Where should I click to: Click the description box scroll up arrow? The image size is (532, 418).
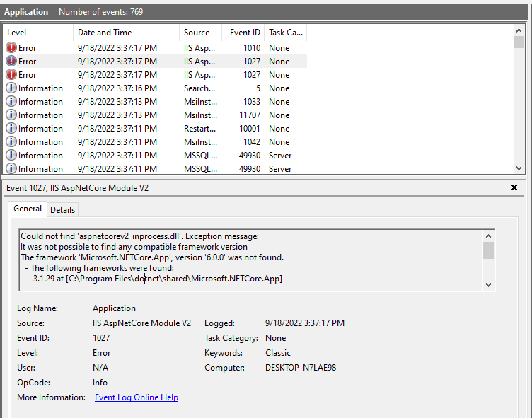(489, 236)
